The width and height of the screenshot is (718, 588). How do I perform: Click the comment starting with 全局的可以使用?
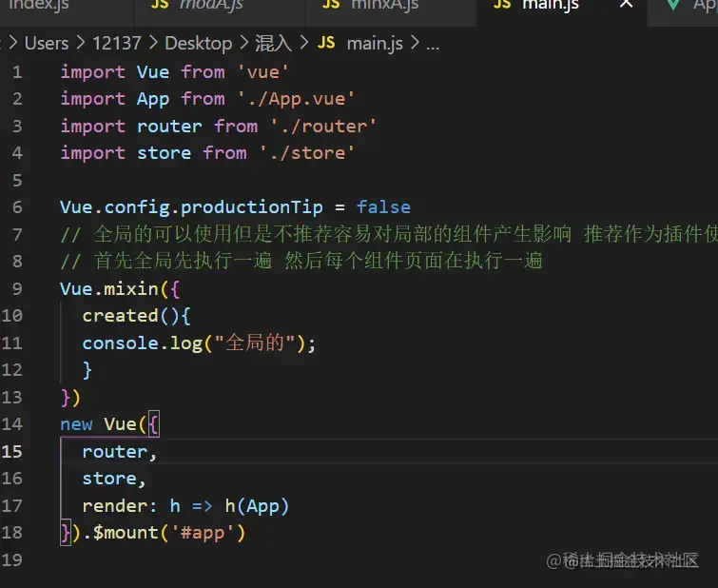389,235
